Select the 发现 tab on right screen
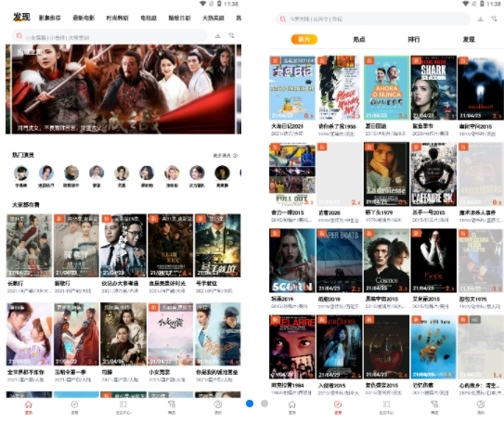This screenshot has width=504, height=423. tap(469, 39)
